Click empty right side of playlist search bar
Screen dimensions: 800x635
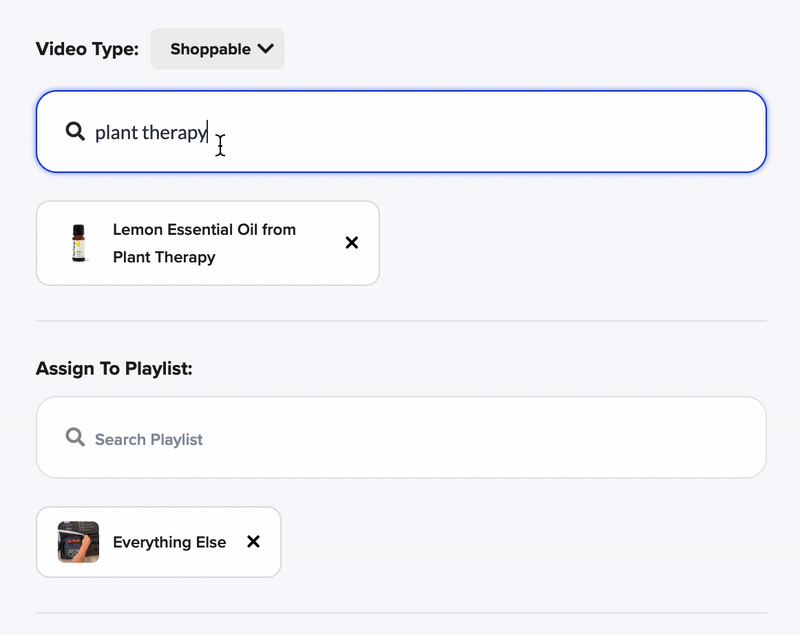pos(600,438)
